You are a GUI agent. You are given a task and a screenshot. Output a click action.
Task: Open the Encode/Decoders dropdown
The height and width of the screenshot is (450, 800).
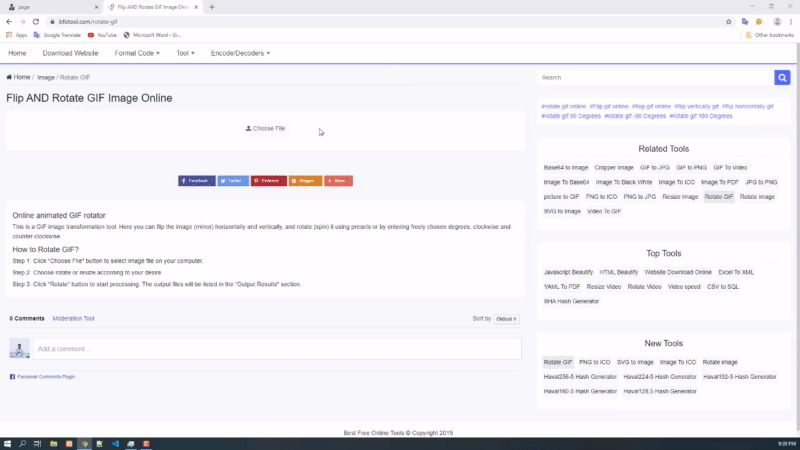[240, 53]
